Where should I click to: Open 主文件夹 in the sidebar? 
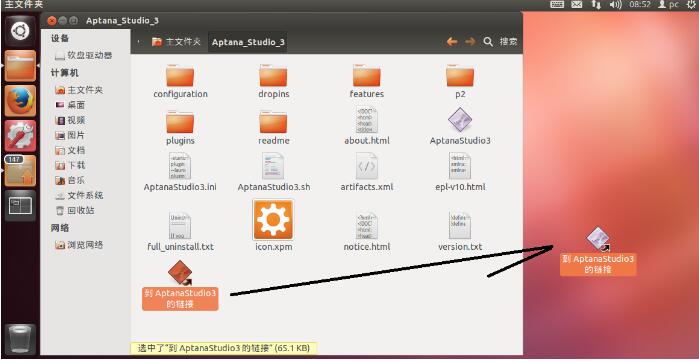(x=79, y=90)
